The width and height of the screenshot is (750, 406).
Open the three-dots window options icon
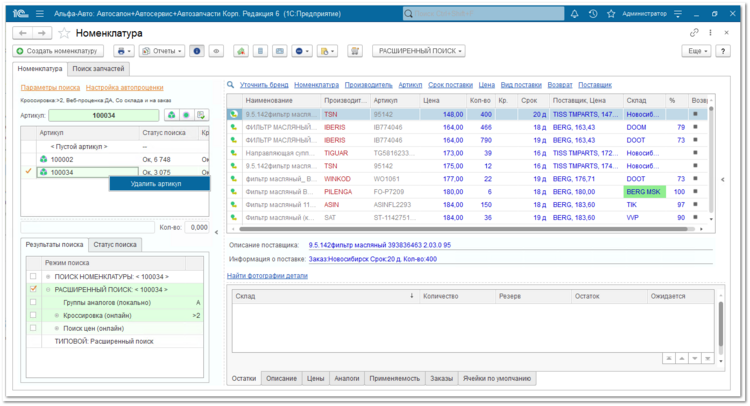pos(710,33)
